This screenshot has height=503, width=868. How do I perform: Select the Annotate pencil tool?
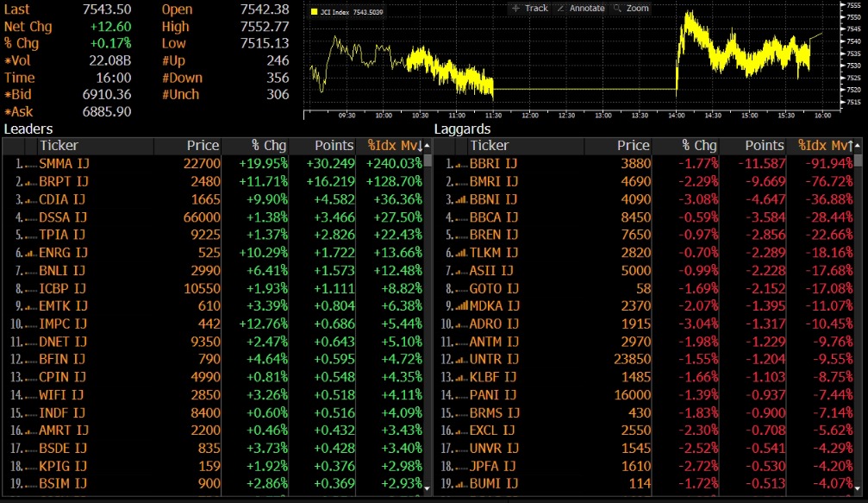tap(581, 9)
